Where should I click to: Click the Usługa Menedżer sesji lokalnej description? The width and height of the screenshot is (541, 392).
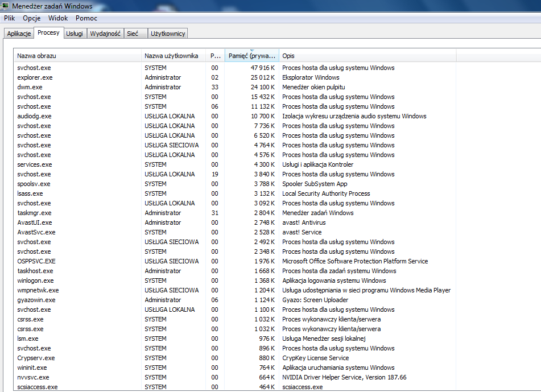[324, 338]
